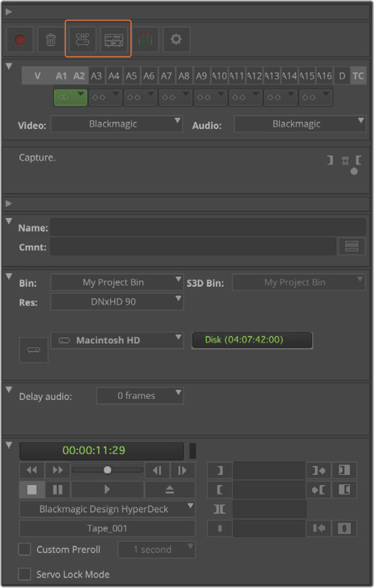Toggle the CAP capture mode icon
This screenshot has width=374, height=588.
click(x=82, y=40)
